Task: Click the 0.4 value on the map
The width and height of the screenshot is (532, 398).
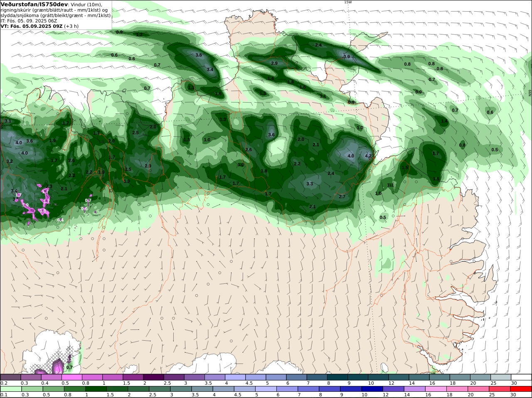Action: point(61,220)
